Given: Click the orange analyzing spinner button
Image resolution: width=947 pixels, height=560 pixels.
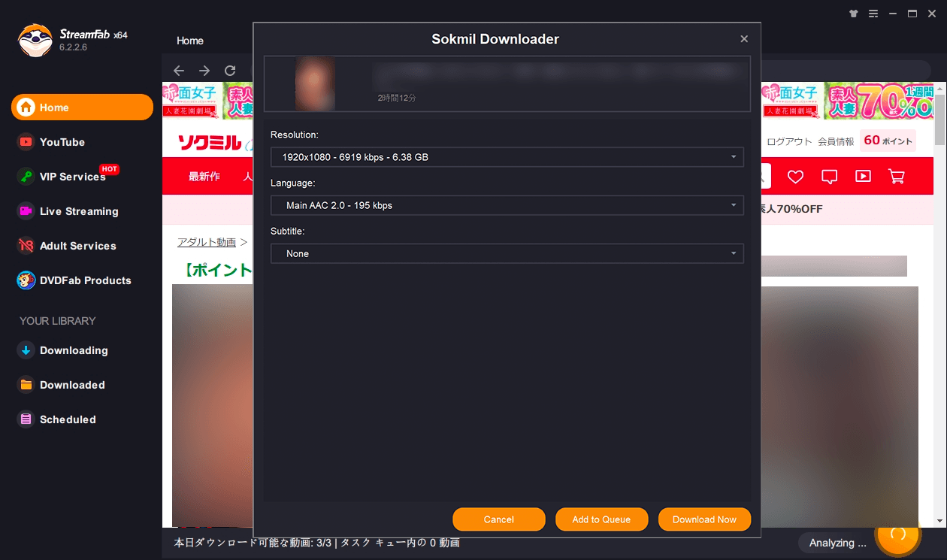Looking at the screenshot, I should [898, 533].
